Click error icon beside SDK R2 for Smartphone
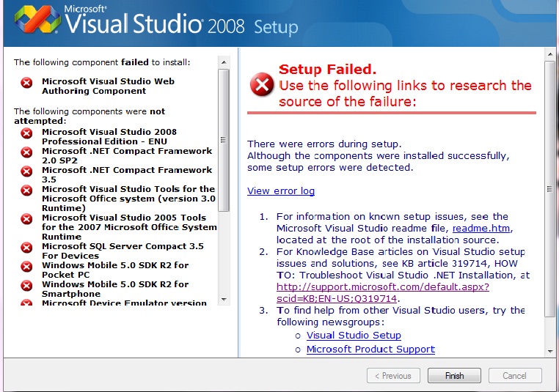Screen dimensions: 559x392 tap(26, 286)
